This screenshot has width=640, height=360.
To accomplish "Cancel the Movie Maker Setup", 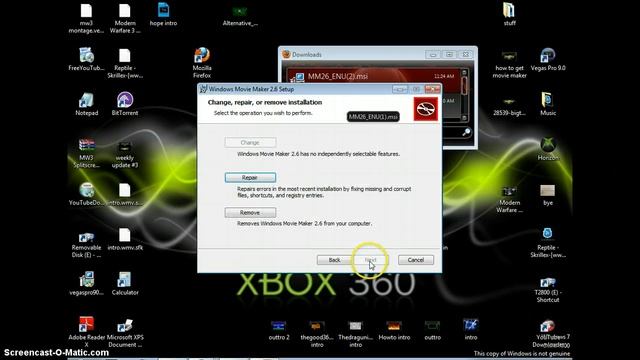I will click(416, 260).
